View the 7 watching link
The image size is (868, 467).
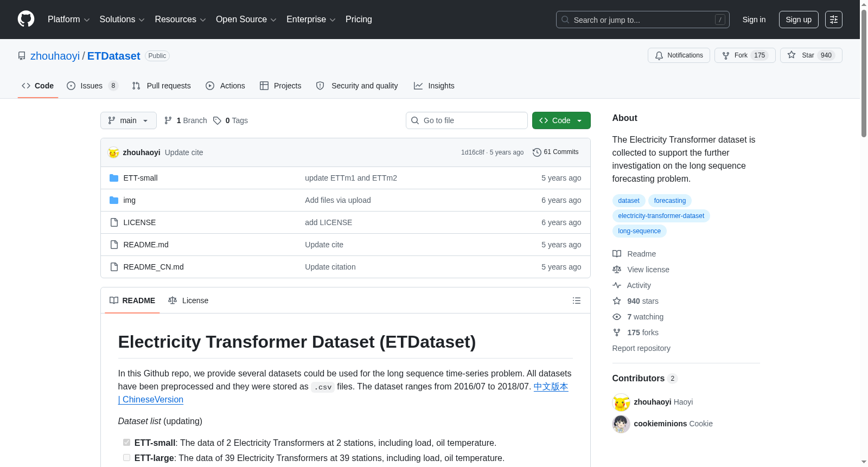[x=638, y=317]
